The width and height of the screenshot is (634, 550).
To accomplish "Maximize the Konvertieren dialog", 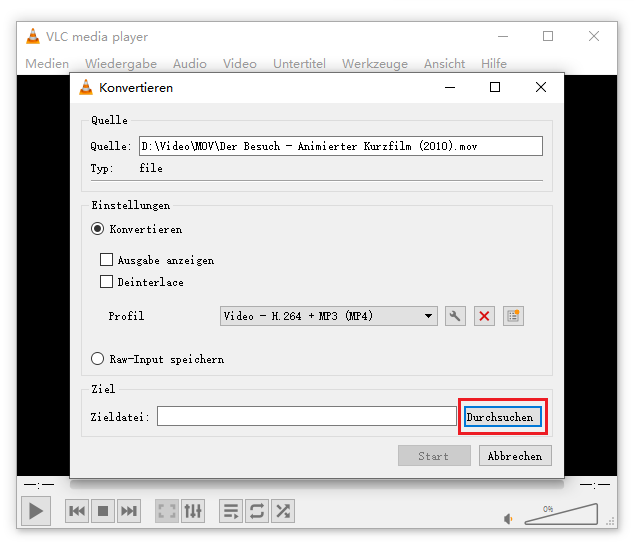I will pos(495,87).
